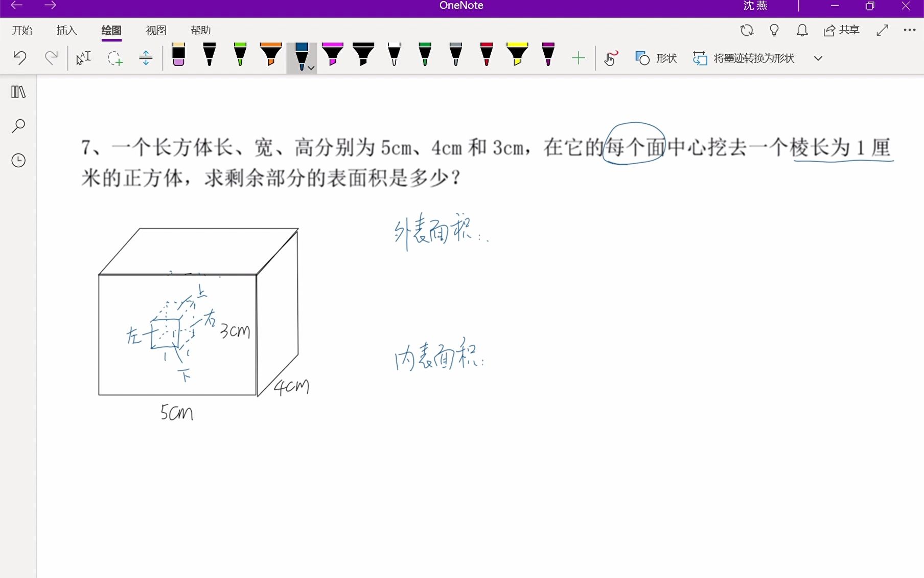Select the eraser tool
This screenshot has height=578, width=924.
178,56
